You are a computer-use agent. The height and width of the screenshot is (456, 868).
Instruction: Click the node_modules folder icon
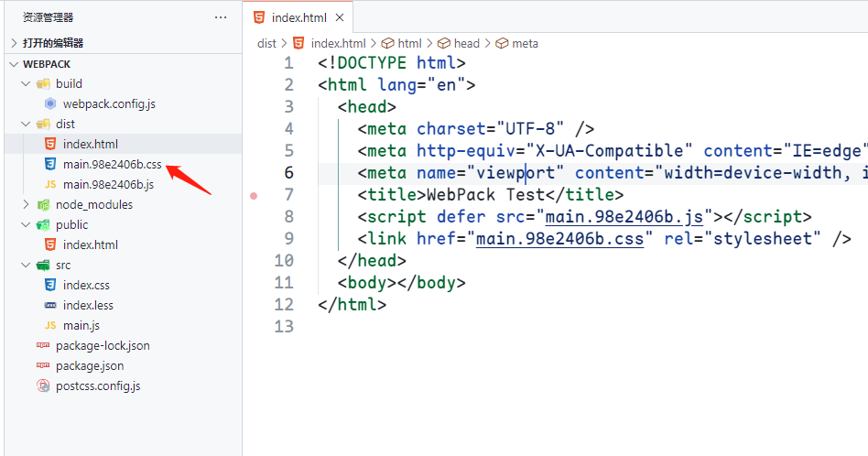tap(43, 205)
